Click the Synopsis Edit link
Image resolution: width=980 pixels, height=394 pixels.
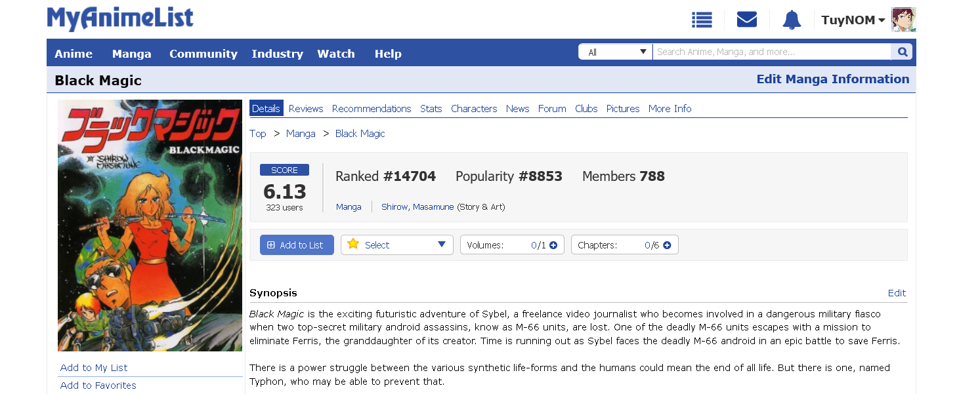(897, 293)
